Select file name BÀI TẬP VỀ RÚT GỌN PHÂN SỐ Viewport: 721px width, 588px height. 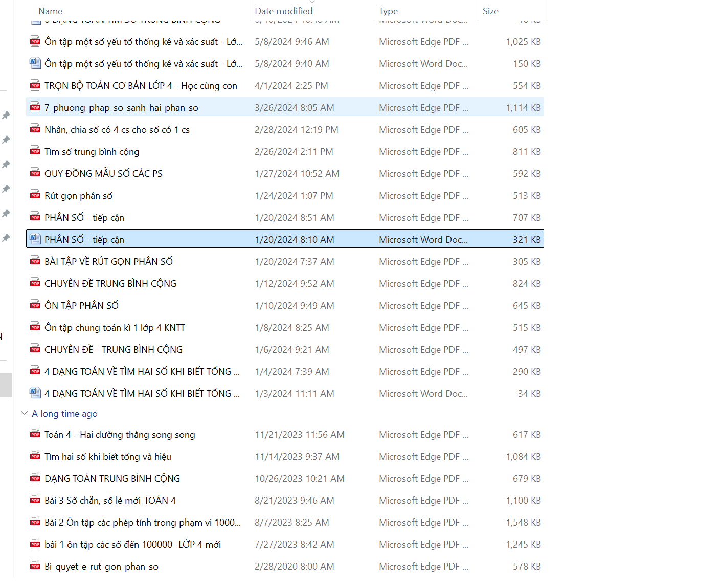click(x=108, y=262)
